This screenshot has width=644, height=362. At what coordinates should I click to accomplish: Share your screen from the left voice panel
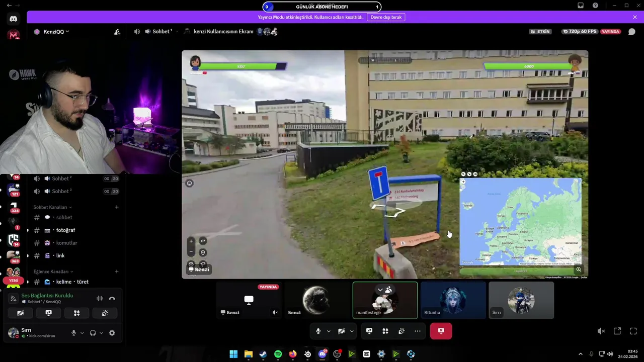pos(48,313)
